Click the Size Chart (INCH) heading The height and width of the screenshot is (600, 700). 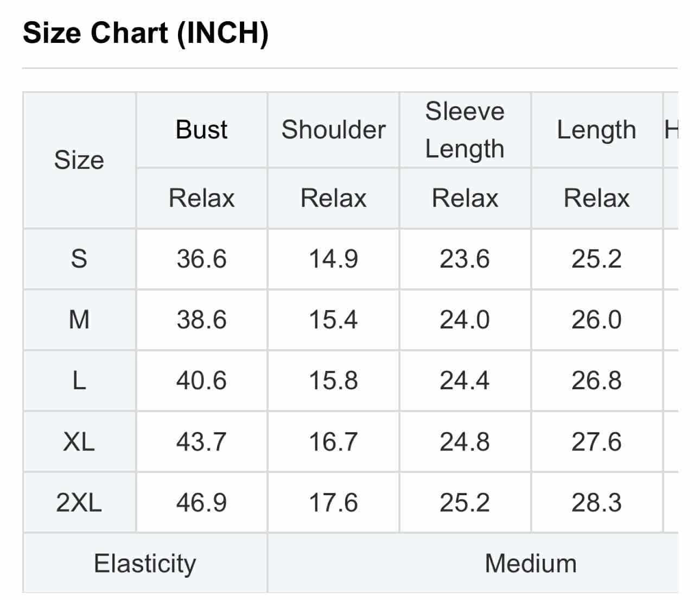coord(145,34)
